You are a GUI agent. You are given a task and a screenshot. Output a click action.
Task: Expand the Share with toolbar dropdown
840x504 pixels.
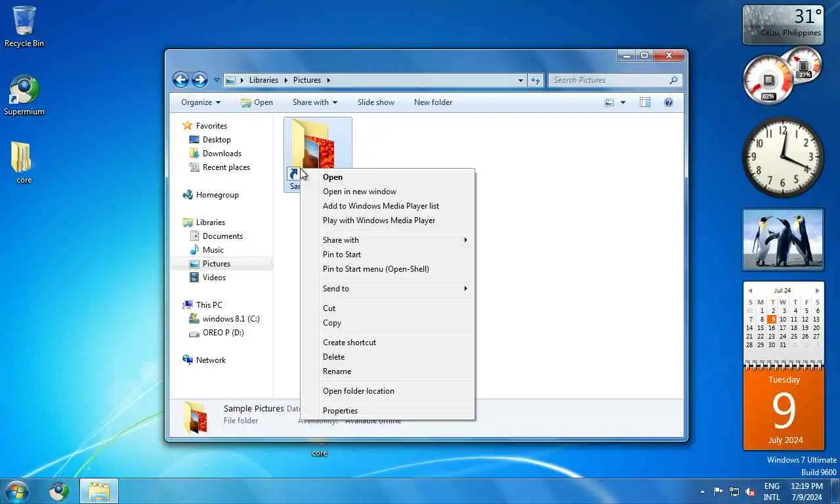point(315,102)
